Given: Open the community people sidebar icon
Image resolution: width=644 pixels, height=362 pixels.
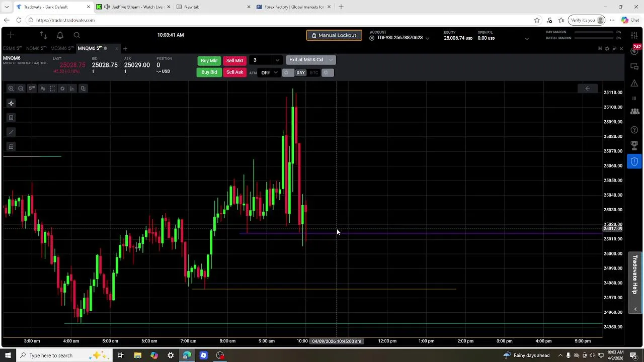Looking at the screenshot, I should [634, 111].
